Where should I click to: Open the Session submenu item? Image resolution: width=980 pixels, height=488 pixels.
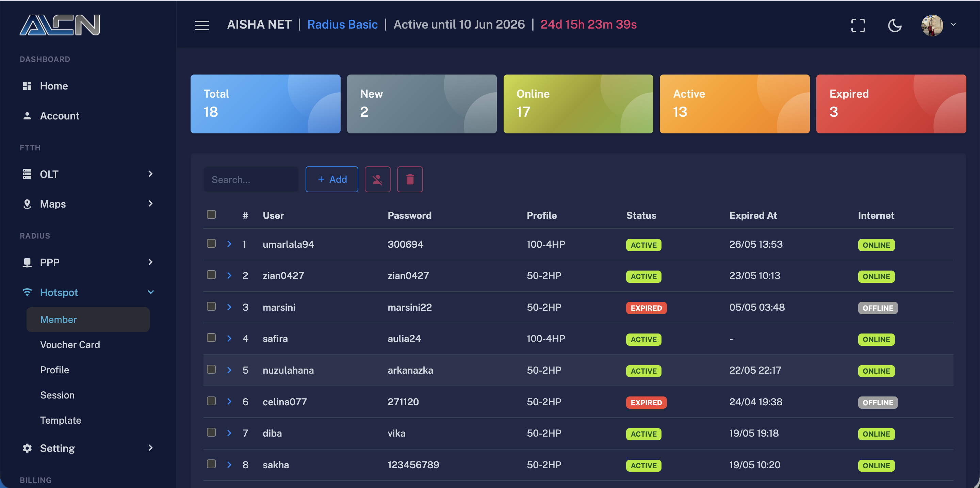[58, 395]
